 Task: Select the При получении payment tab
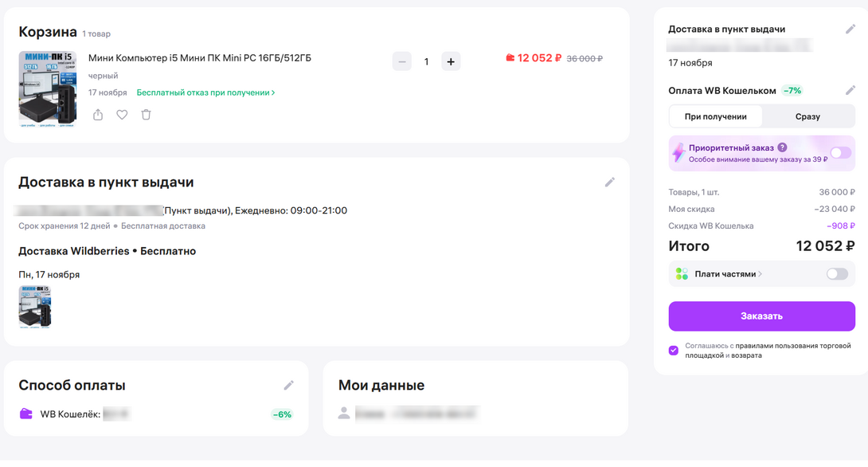(716, 116)
